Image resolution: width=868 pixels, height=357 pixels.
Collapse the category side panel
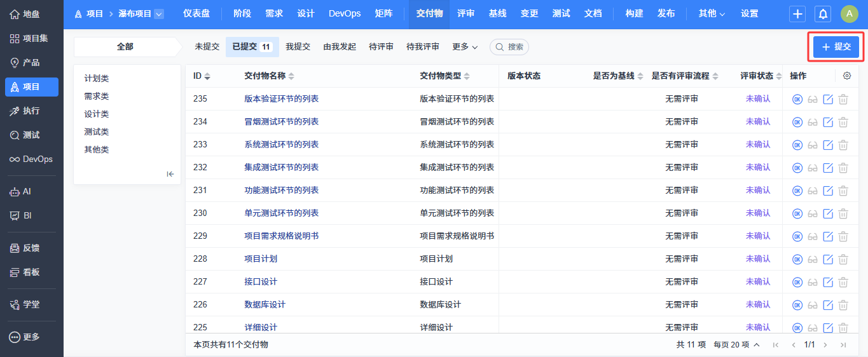coord(170,174)
